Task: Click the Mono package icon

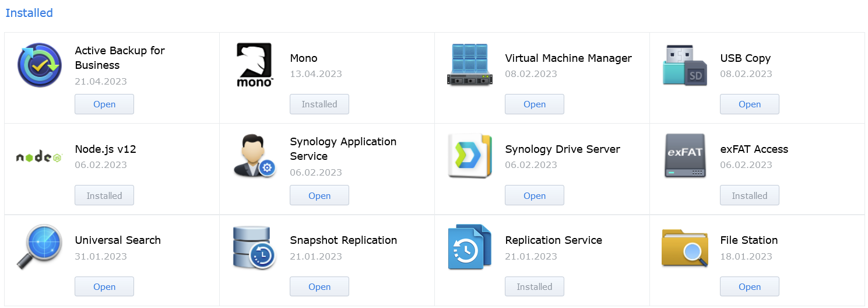Action: 255,65
